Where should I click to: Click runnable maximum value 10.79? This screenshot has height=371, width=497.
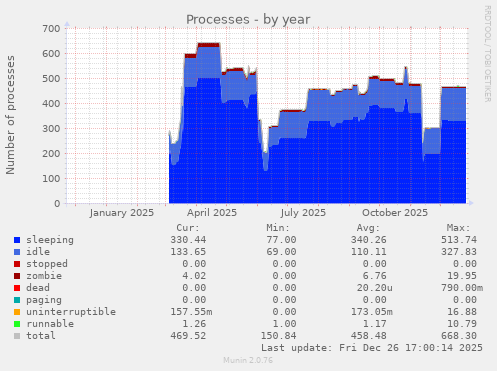[x=462, y=324]
